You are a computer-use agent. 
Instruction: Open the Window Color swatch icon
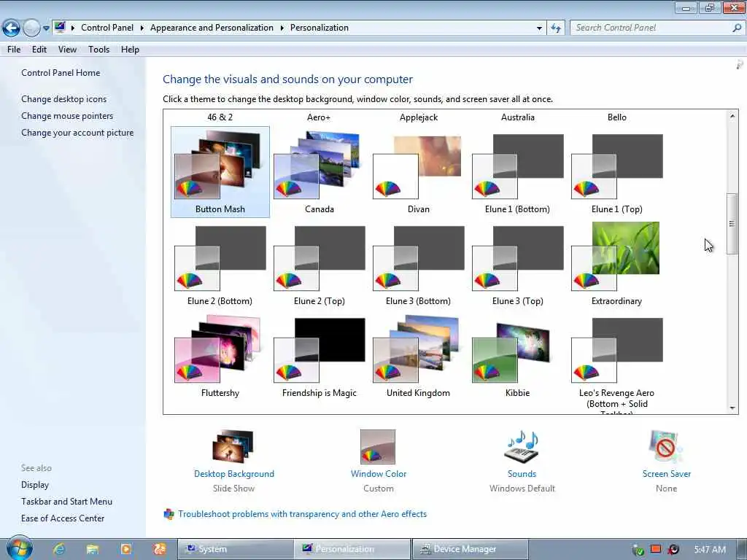[x=378, y=447]
